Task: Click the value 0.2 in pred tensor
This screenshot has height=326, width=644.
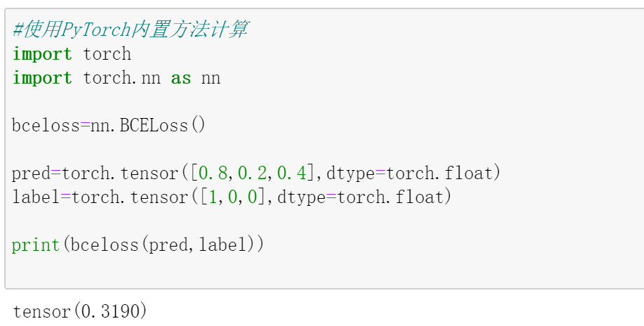Action: pyautogui.click(x=252, y=173)
